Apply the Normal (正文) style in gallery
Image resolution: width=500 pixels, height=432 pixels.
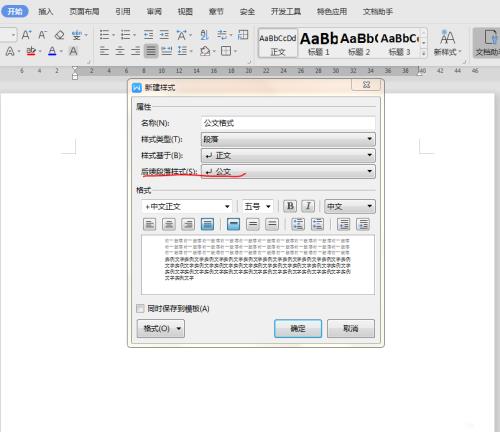[x=278, y=43]
